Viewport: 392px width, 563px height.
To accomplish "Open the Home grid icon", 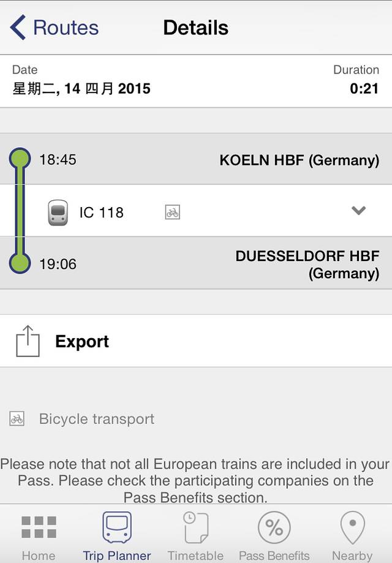I will pos(39,528).
